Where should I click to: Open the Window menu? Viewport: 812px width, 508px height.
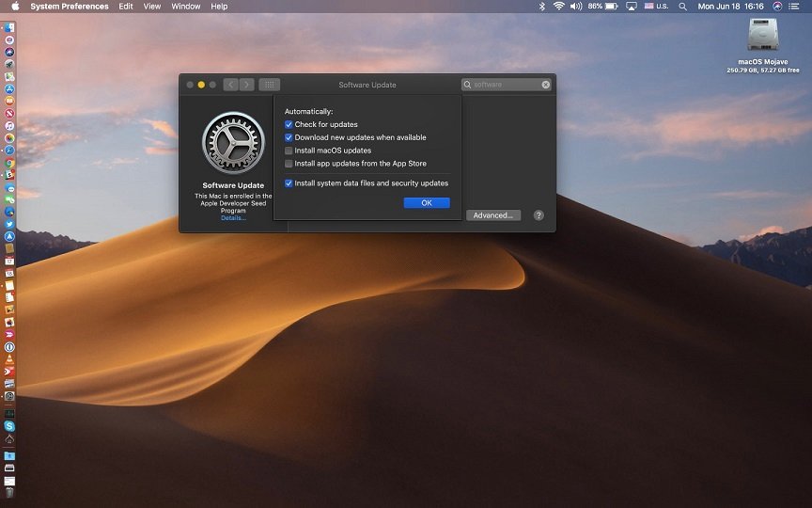tap(185, 7)
